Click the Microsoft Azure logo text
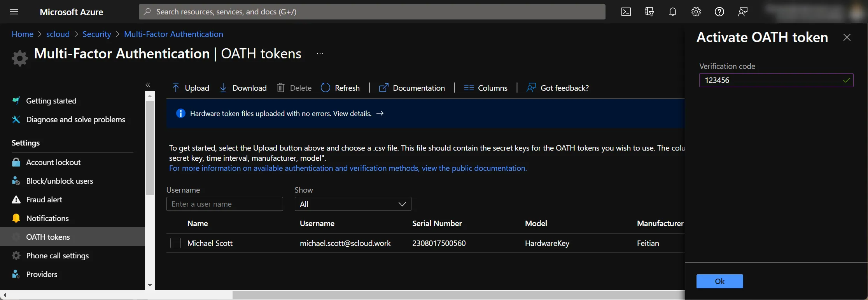868x300 pixels. [72, 12]
